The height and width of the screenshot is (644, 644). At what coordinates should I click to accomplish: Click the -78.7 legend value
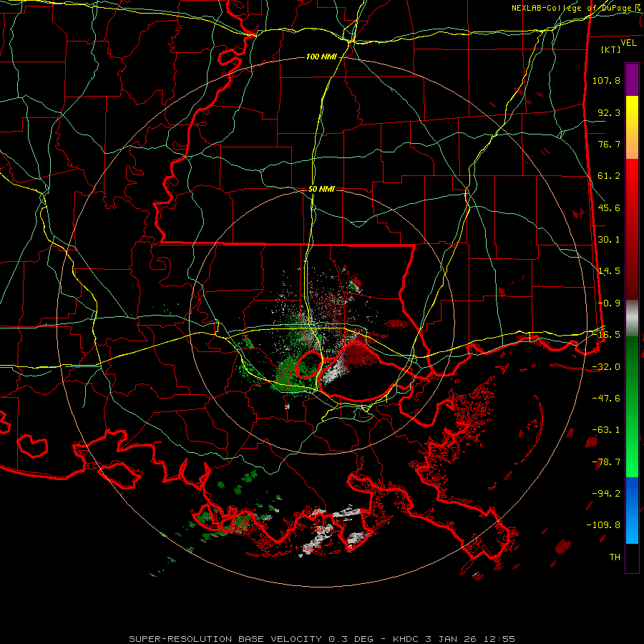tap(606, 462)
